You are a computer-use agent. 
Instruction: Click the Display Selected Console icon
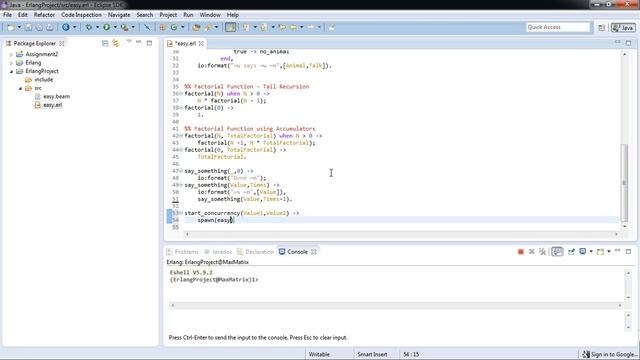tap(583, 252)
